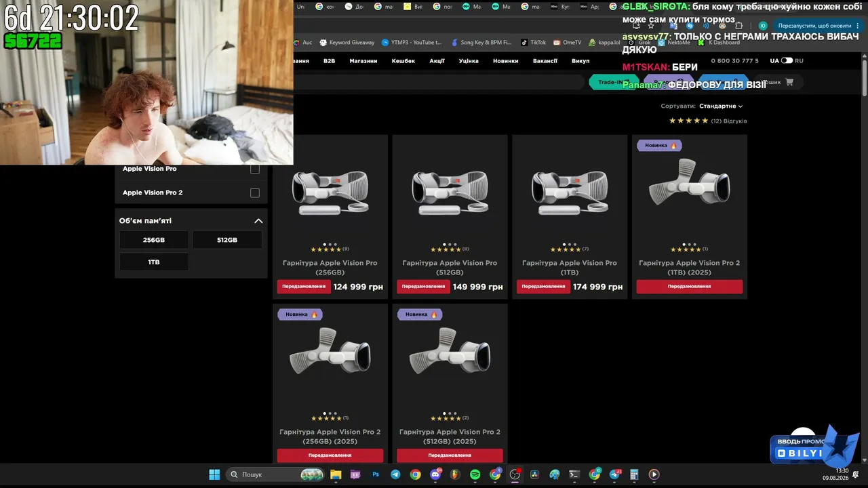This screenshot has width=868, height=488.
Task: Select the 256GB memory filter
Action: (x=154, y=240)
